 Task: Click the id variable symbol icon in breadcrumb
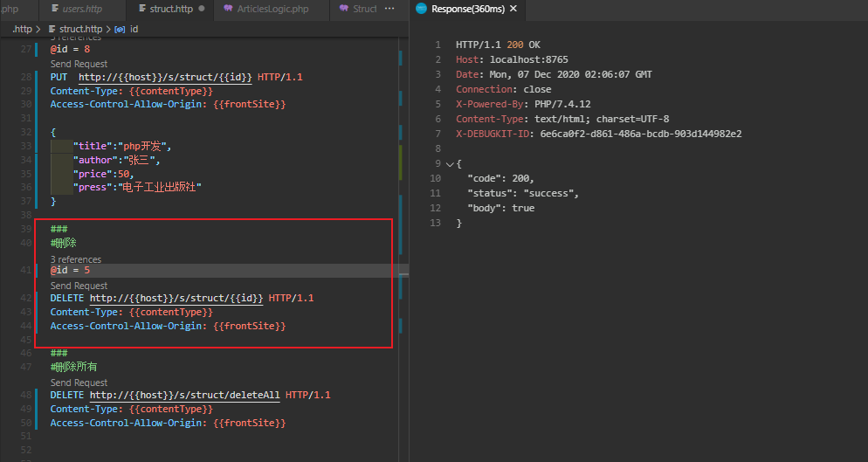(x=120, y=29)
